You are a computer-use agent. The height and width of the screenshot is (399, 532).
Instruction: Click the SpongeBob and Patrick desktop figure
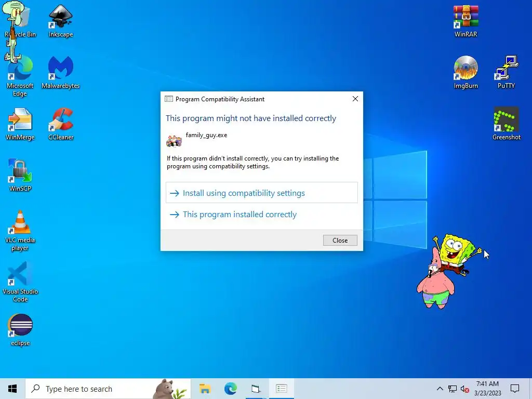449,271
